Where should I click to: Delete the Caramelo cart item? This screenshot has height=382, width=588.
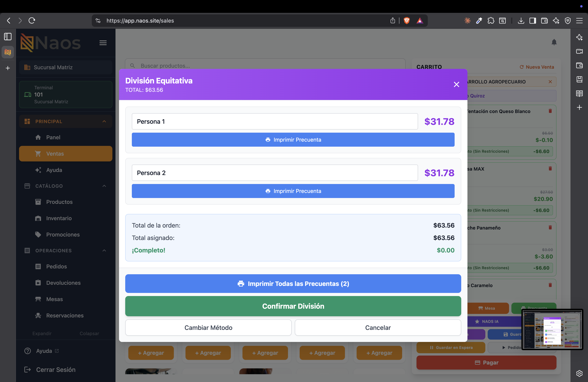point(550,285)
